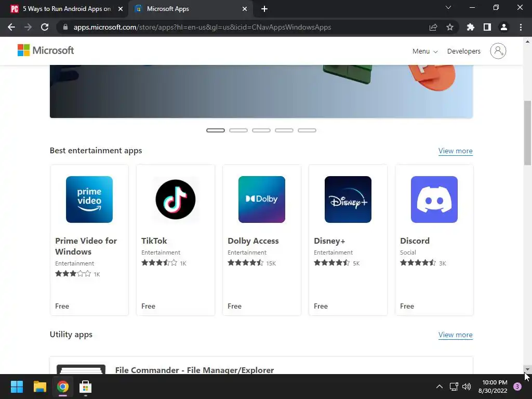Click the Disney+ 5K rating stars
Image resolution: width=532 pixels, height=399 pixels.
331,262
